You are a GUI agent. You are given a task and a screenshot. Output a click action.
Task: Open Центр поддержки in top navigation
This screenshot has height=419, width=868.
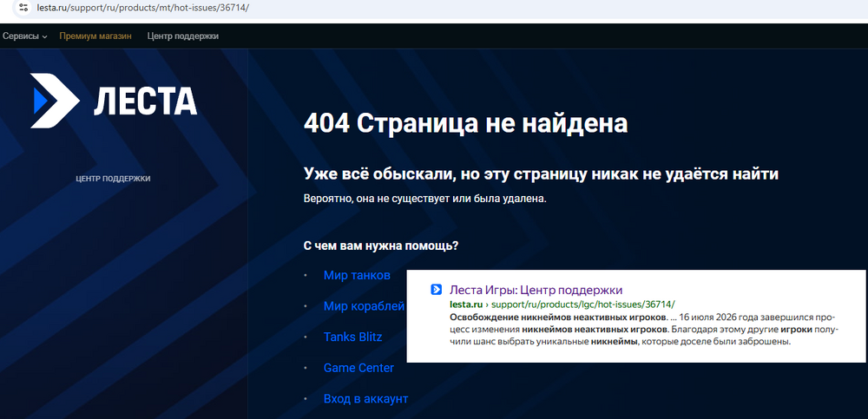click(x=182, y=36)
